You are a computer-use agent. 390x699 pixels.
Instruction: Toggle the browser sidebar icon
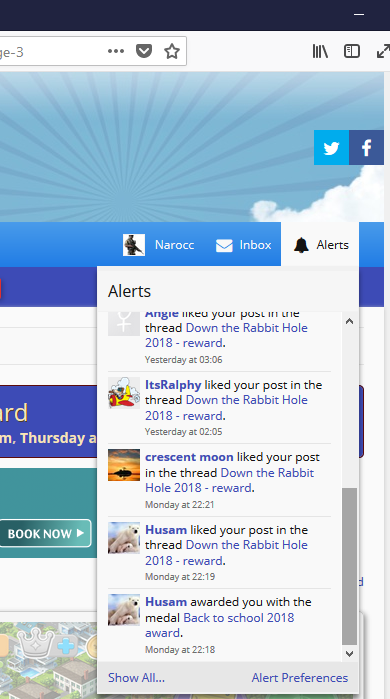tap(352, 51)
